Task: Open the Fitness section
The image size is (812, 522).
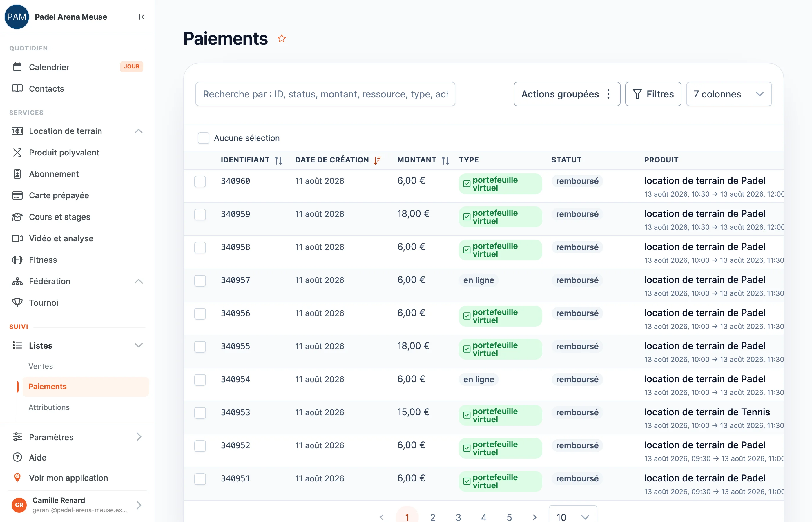Action: [x=43, y=260]
